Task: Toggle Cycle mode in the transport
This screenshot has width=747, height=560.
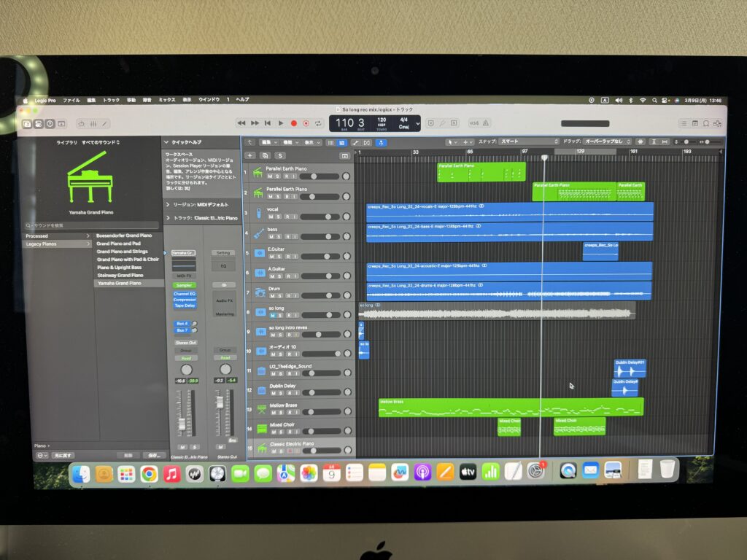Action: pos(318,123)
